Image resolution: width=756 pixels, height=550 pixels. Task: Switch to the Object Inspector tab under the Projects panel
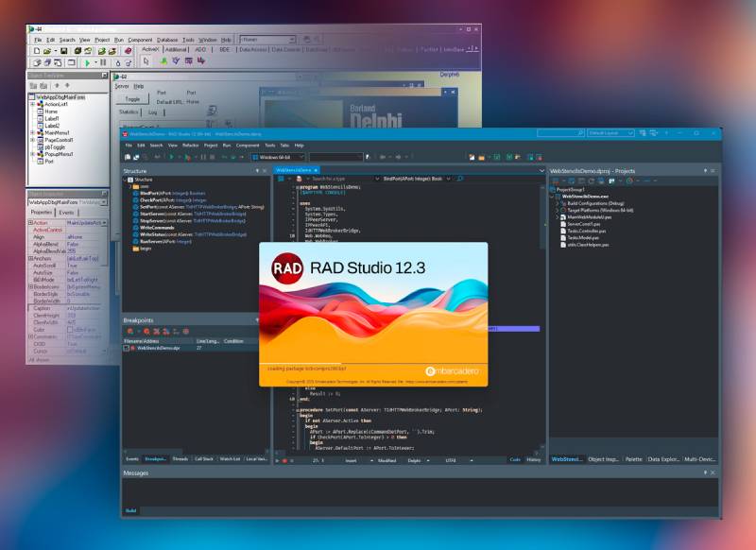(x=603, y=459)
